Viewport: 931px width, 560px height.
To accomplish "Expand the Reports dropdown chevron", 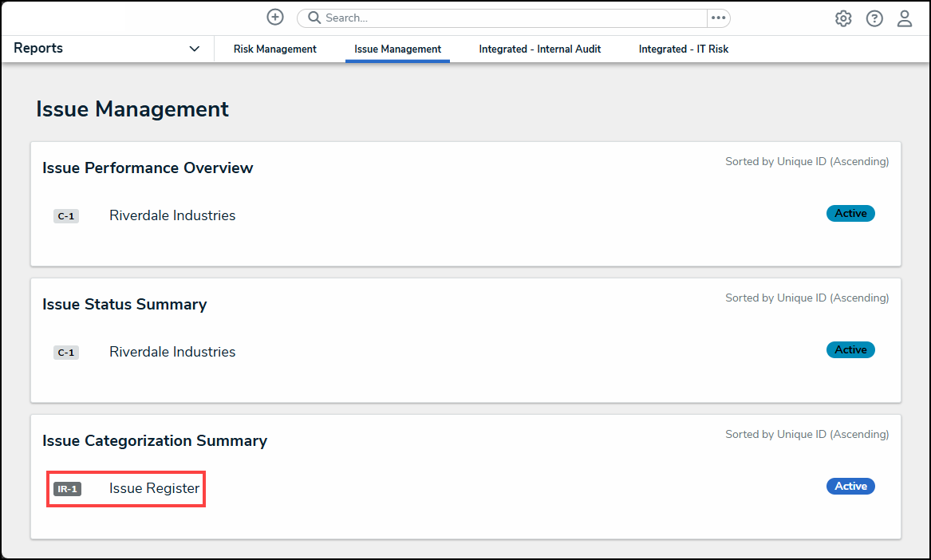I will [195, 49].
